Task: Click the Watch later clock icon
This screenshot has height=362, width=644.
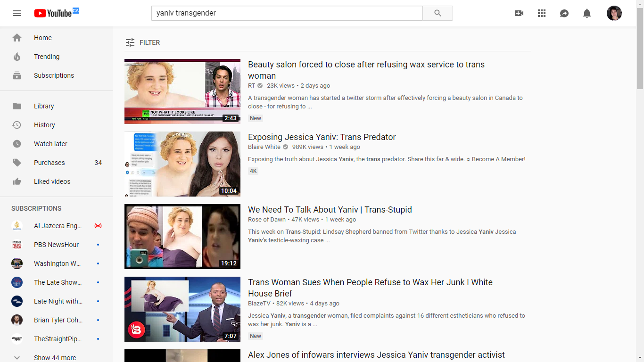Action: [x=17, y=144]
